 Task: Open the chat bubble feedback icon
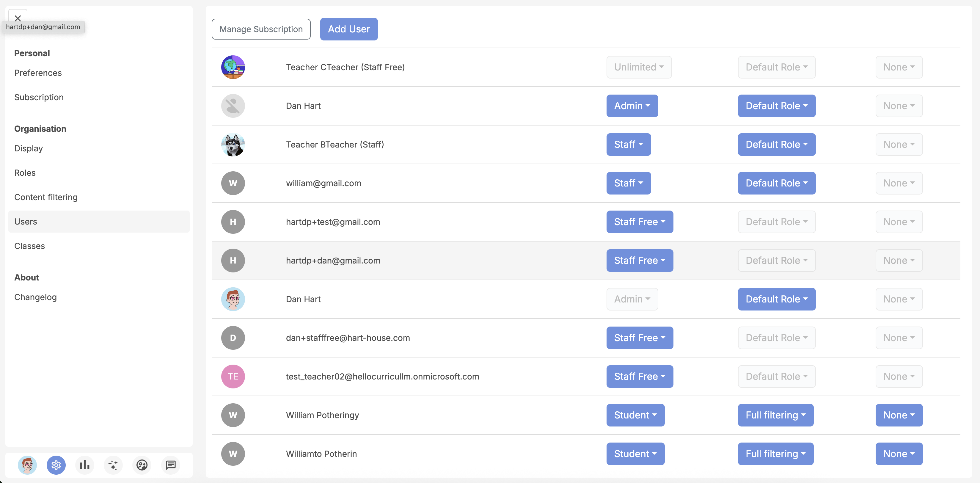click(170, 465)
